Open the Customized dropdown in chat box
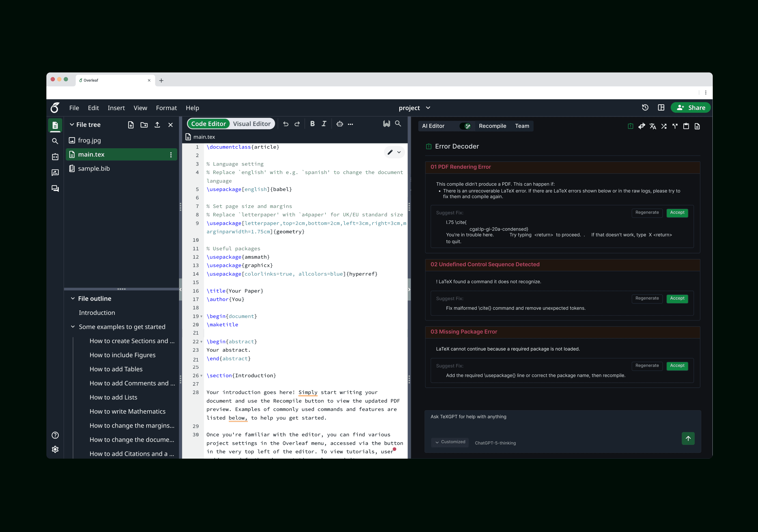Screen dimensions: 758x532 click(x=450, y=442)
